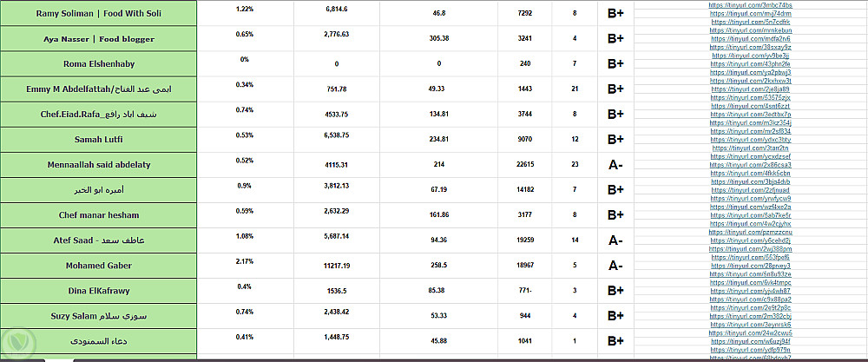Select the Mennaallah said abdelaty cell
This screenshot has width=868, height=362.
tap(99, 164)
